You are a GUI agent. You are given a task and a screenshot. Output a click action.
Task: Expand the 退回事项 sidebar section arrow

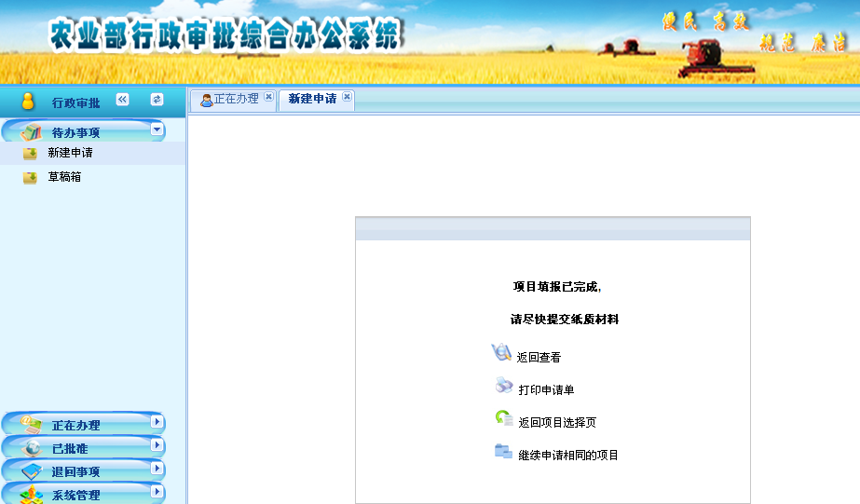(157, 469)
